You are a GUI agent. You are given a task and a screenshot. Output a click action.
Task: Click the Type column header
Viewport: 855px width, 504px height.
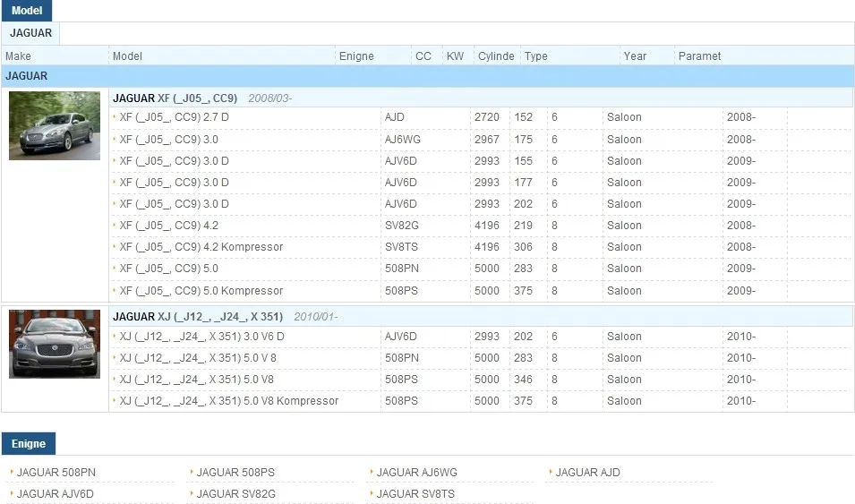536,56
